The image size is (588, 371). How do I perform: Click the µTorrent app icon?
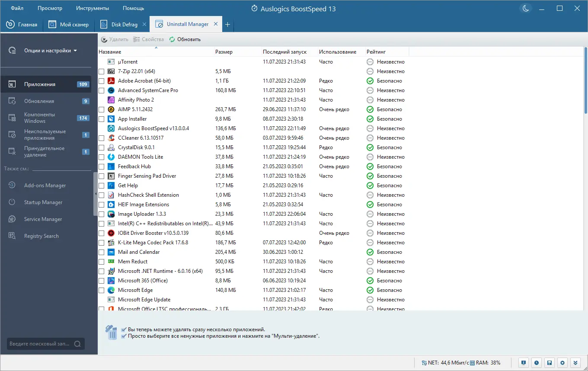(x=110, y=62)
